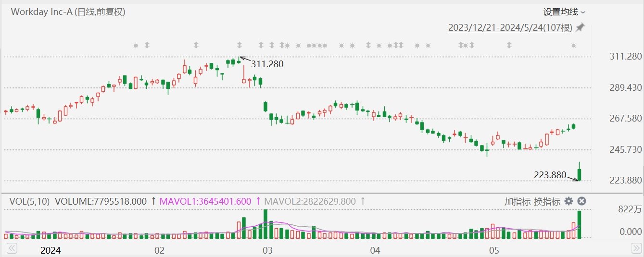
Task: Click arrow event marker above the 311.280 high
Action: [240, 46]
